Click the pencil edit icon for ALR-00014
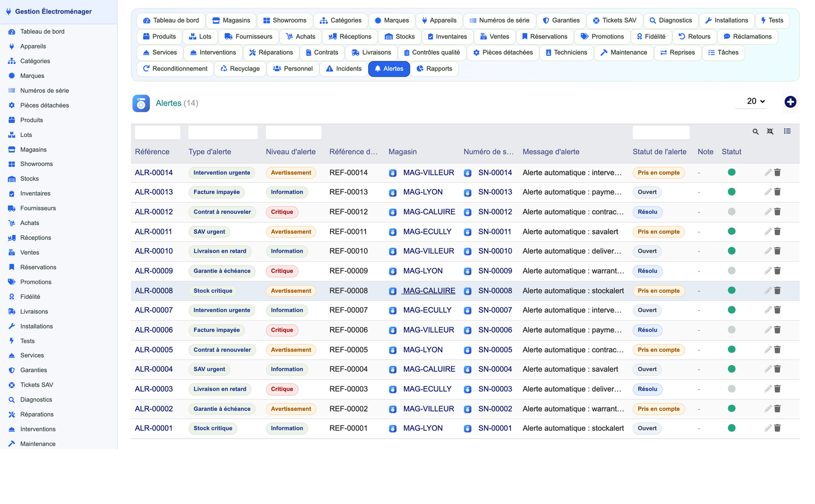 tap(768, 173)
